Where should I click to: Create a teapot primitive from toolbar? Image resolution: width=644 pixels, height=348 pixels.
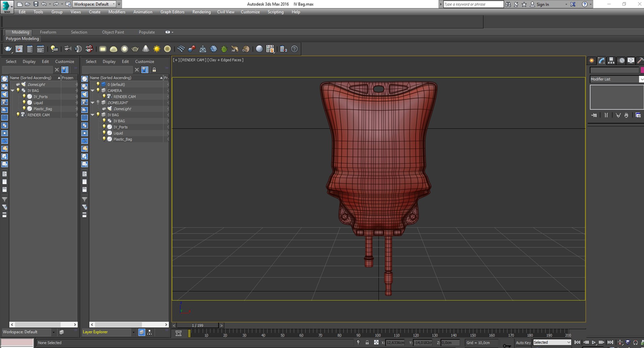(x=135, y=49)
